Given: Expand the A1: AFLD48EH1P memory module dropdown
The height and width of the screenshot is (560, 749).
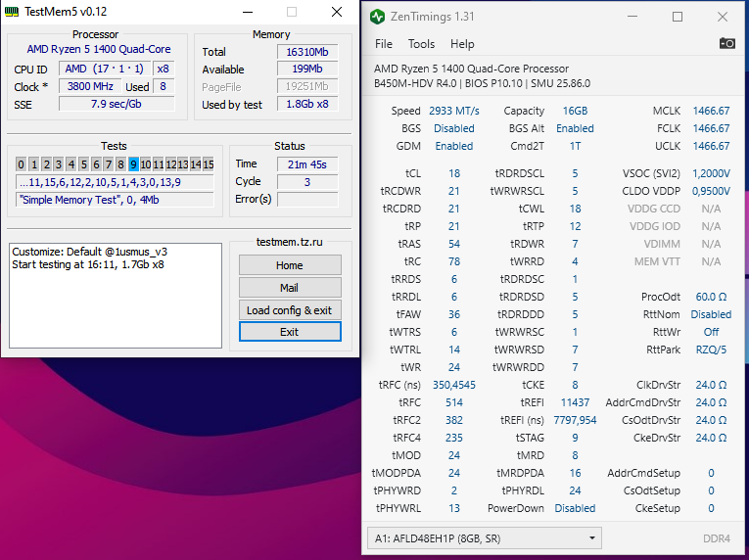Looking at the screenshot, I should point(485,537).
